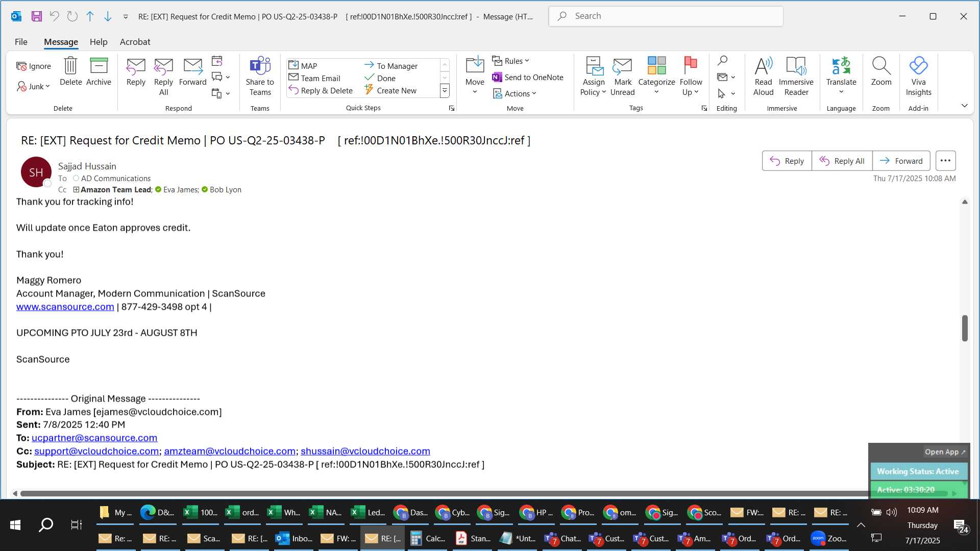
Task: Open Viva Insights add-in
Action: coord(918,77)
